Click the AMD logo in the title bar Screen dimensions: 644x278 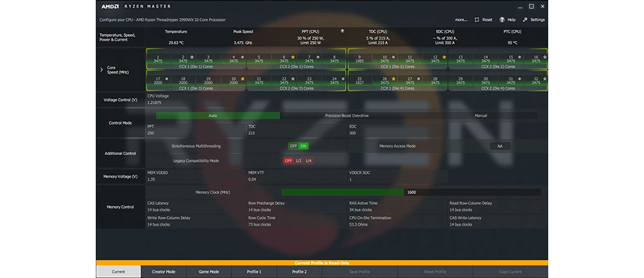click(x=110, y=6)
